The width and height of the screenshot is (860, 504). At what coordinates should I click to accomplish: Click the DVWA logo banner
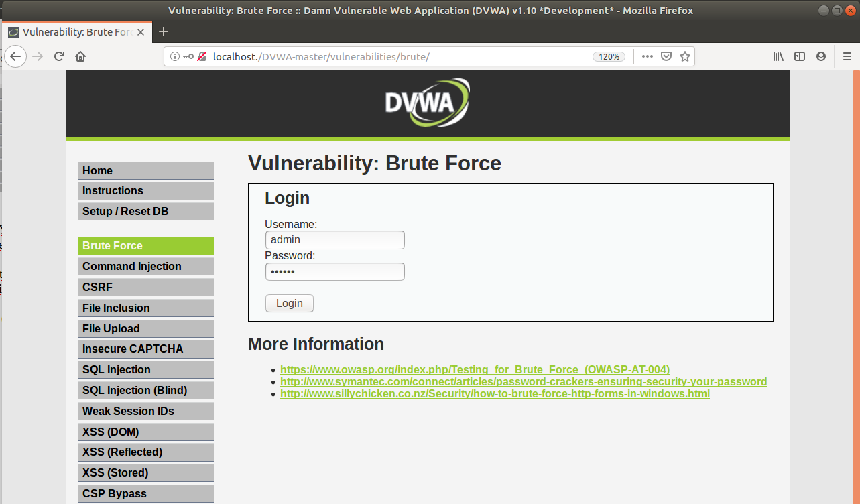[x=428, y=103]
